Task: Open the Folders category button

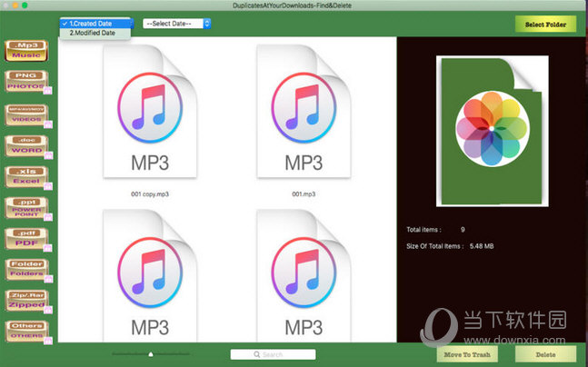Action: click(26, 269)
